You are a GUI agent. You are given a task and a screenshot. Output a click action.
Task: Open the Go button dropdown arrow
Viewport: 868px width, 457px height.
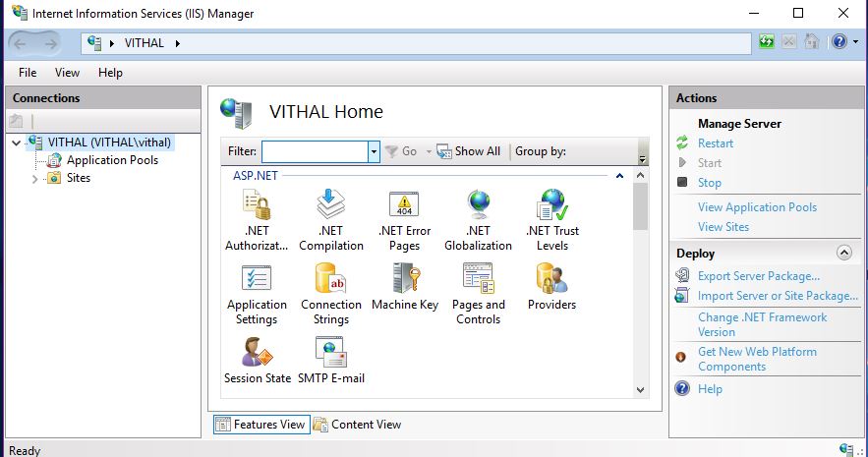point(428,151)
